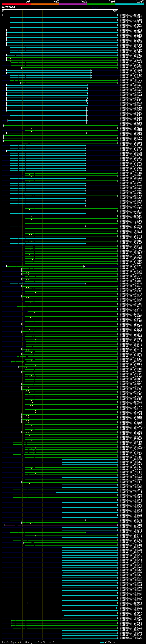Click the query end position 573
Screen dimensions: 146x644
coord(115,11)
